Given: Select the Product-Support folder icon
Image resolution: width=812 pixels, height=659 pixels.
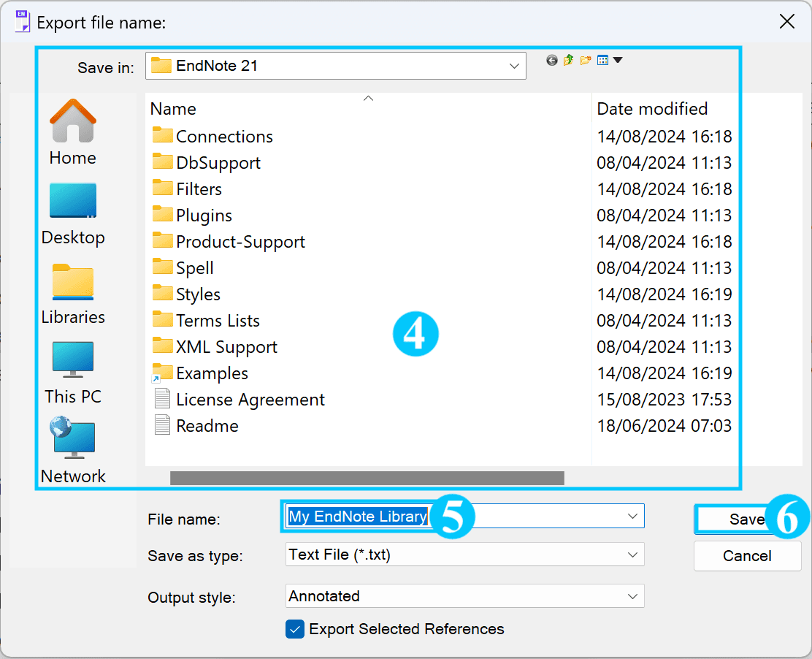Looking at the screenshot, I should tap(163, 241).
